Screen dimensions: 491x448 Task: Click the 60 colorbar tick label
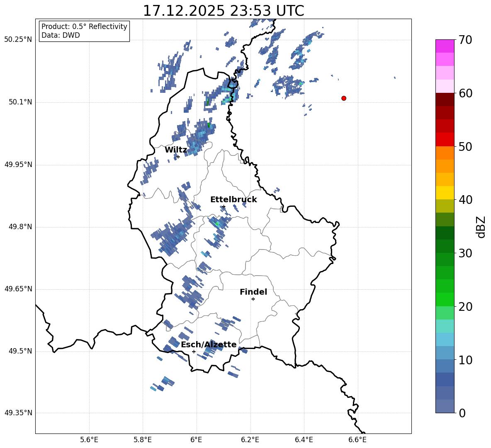(465, 93)
